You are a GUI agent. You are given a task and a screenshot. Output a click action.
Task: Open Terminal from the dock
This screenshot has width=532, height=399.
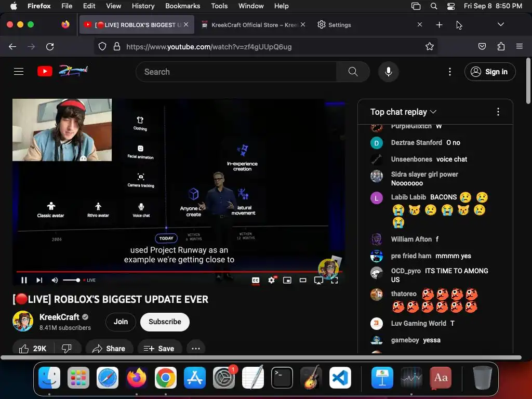[x=282, y=378]
